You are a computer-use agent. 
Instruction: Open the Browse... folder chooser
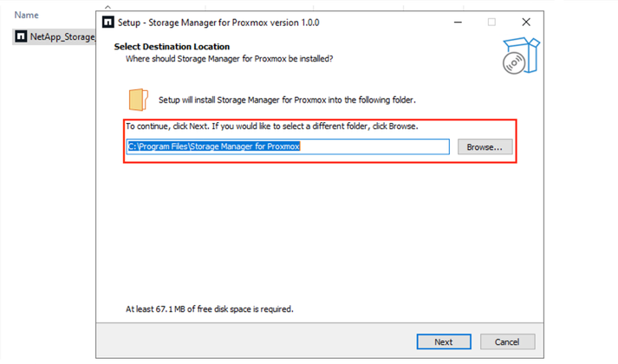click(485, 147)
